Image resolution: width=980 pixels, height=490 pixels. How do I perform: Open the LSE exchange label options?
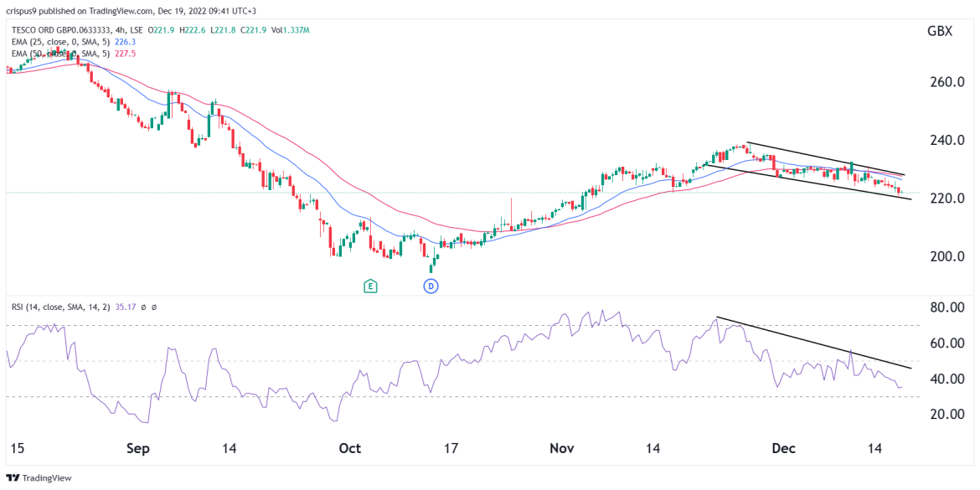[x=137, y=30]
